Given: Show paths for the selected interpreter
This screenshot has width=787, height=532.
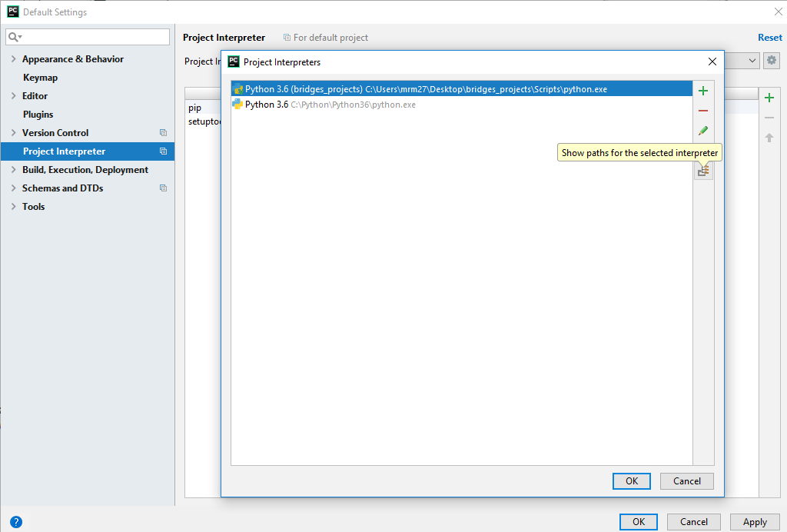Looking at the screenshot, I should pos(702,171).
